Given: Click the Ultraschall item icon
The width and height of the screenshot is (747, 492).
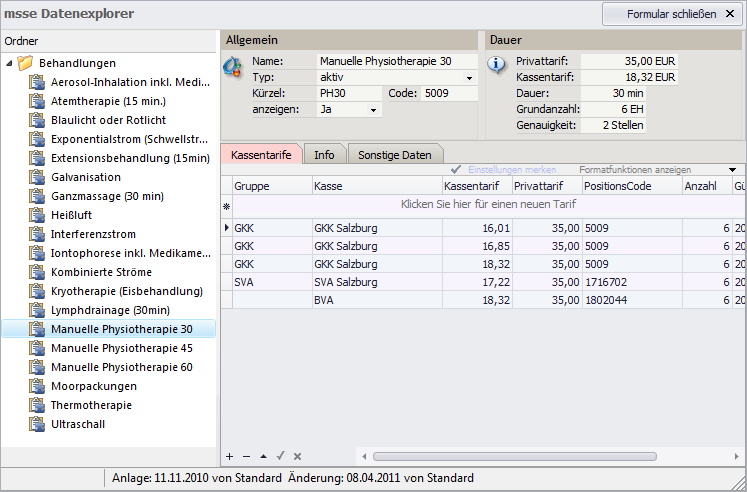Looking at the screenshot, I should click(x=37, y=424).
